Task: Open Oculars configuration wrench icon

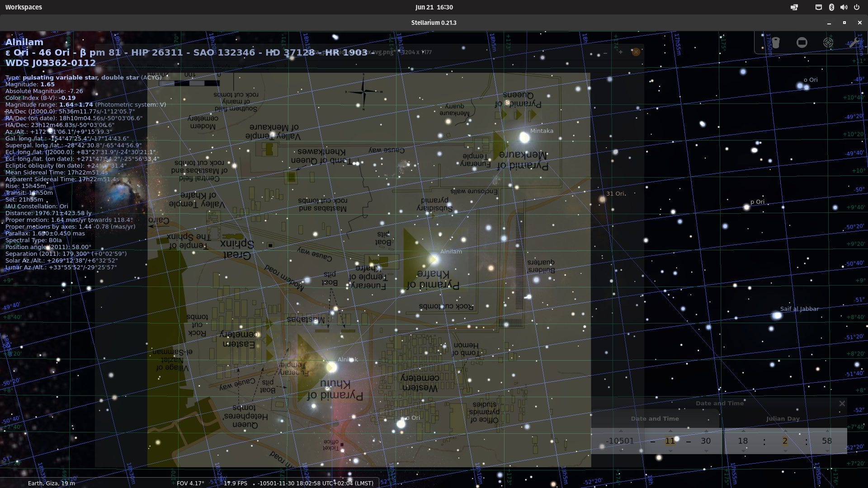Action: pyautogui.click(x=854, y=42)
